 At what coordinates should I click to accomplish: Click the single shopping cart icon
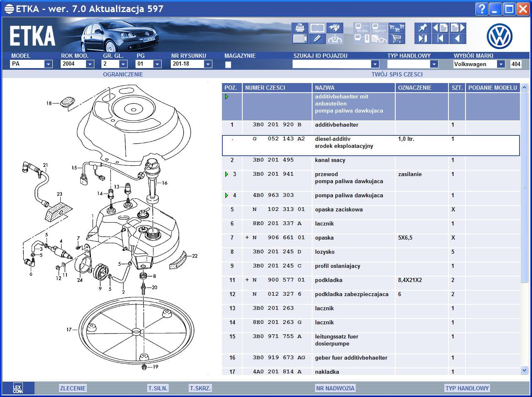point(397,39)
